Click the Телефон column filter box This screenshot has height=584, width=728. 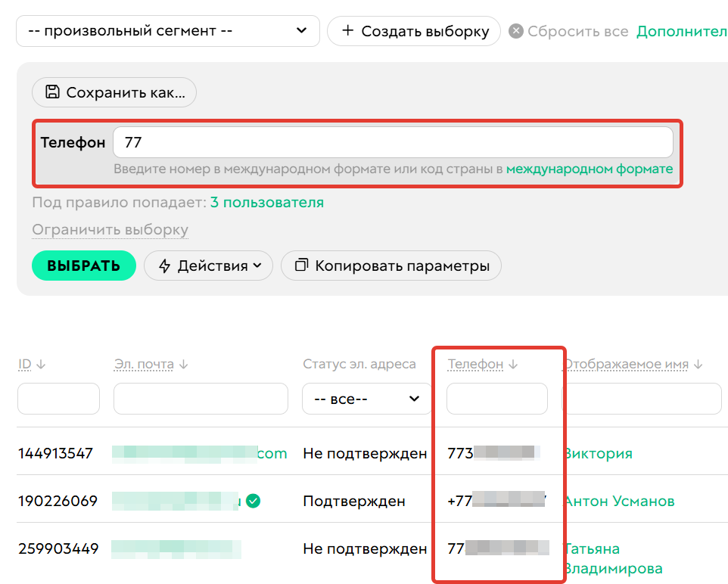(x=496, y=399)
